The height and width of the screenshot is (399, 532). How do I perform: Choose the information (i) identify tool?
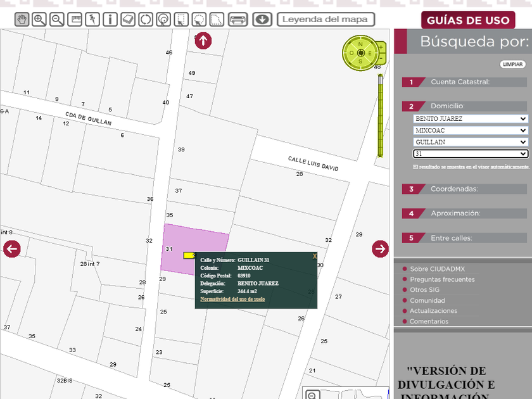point(110,20)
